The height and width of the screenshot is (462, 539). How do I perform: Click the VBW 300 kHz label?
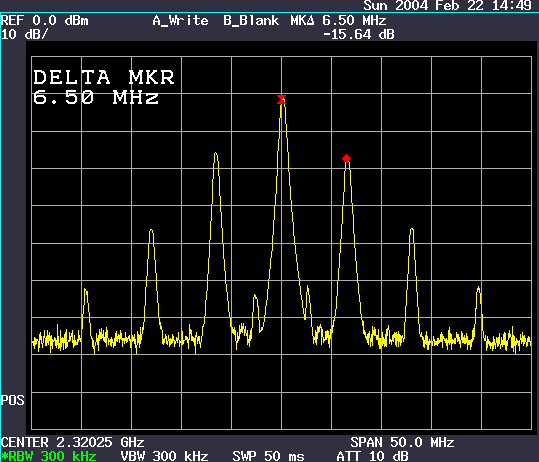(164, 456)
